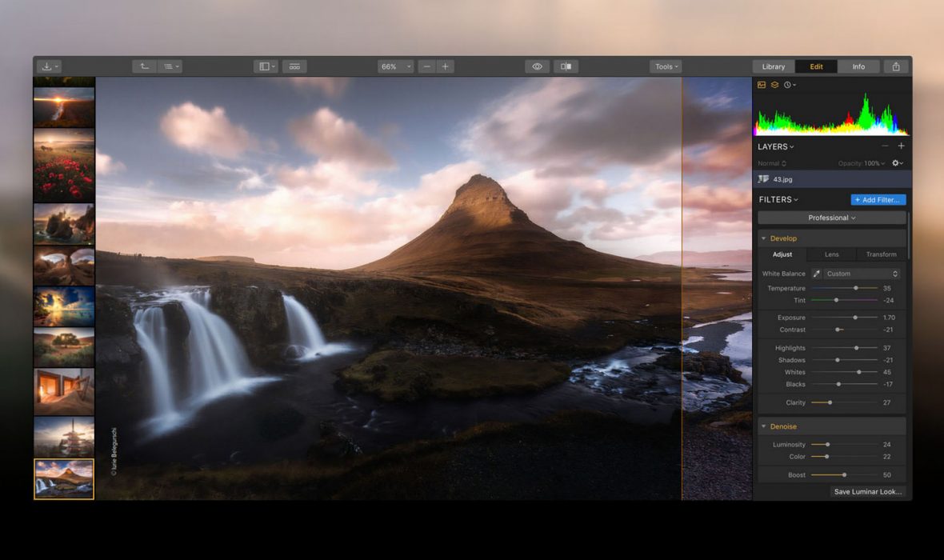Toggle the filmstrip panel button
Image resolution: width=944 pixels, height=560 pixels.
[294, 66]
